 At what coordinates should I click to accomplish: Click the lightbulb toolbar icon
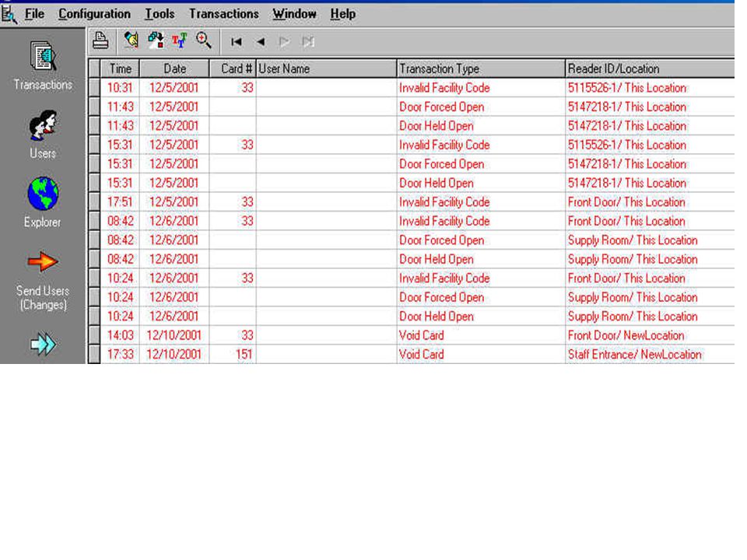tap(131, 40)
